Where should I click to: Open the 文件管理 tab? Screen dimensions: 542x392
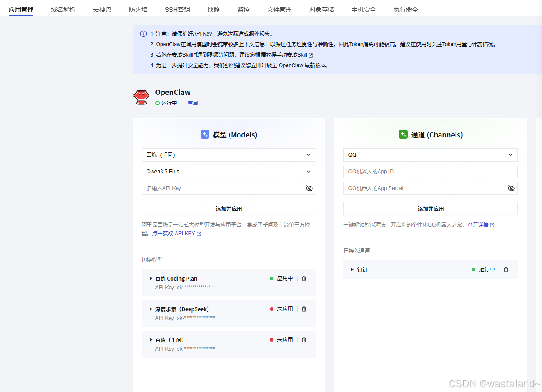(280, 10)
